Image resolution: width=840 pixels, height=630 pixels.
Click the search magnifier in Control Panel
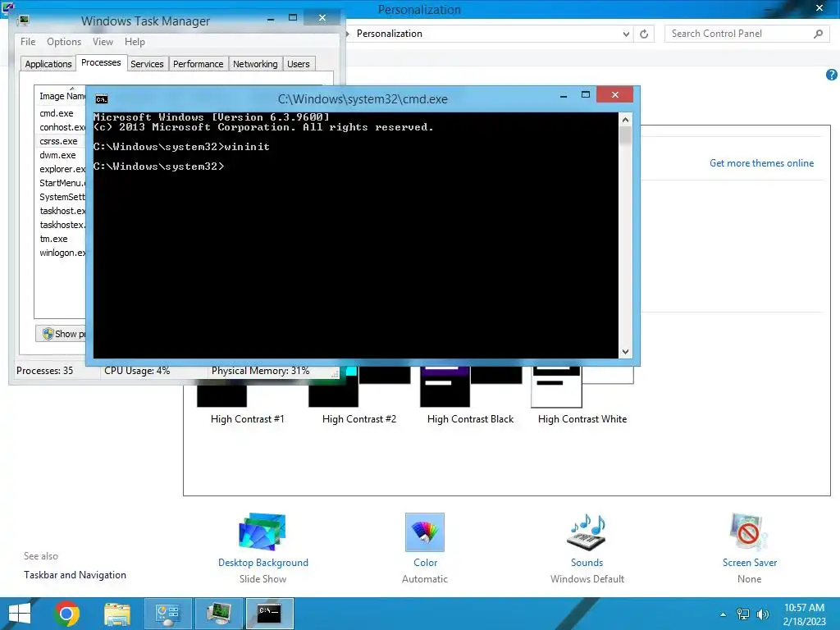[818, 34]
